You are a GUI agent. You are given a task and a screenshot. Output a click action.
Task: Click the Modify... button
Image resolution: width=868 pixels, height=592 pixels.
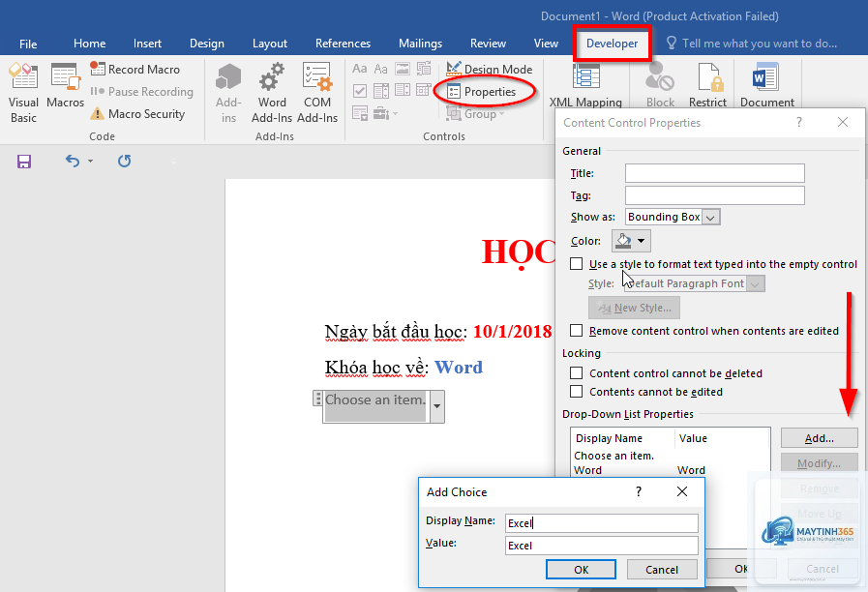(819, 463)
